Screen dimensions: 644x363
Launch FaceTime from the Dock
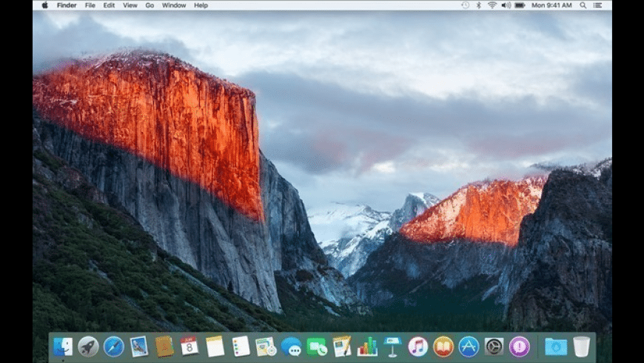[317, 347]
